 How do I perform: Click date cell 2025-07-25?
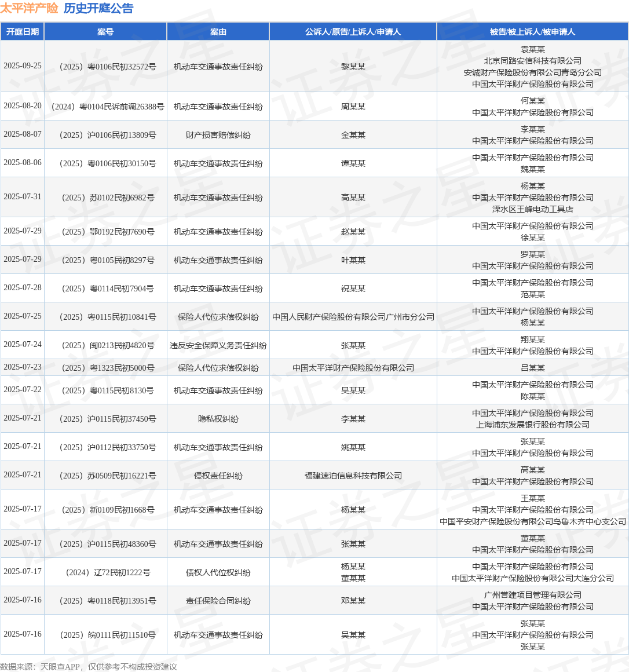pyautogui.click(x=23, y=316)
